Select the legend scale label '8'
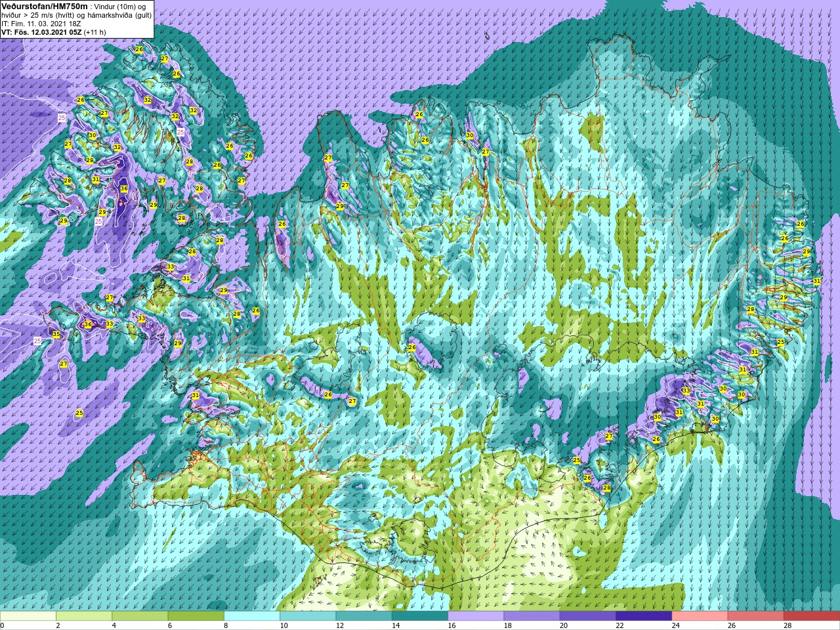Viewport: 840px width, 630px height. [226, 625]
